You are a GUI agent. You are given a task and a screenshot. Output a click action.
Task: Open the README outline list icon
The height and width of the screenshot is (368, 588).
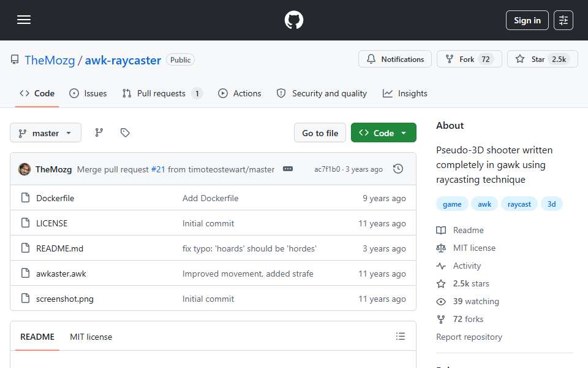400,336
